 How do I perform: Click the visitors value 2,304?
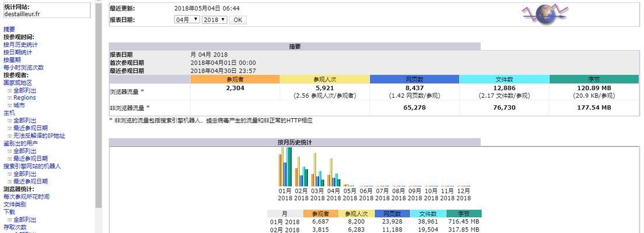click(x=235, y=88)
